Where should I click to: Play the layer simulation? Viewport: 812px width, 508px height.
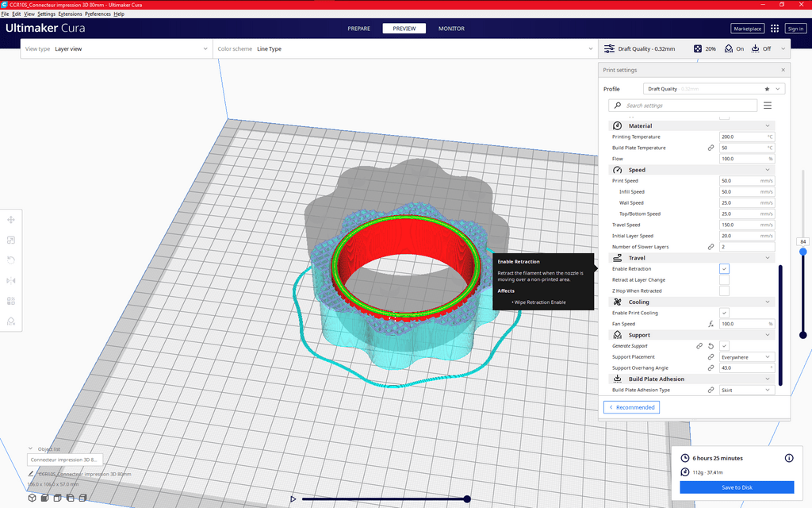point(293,498)
